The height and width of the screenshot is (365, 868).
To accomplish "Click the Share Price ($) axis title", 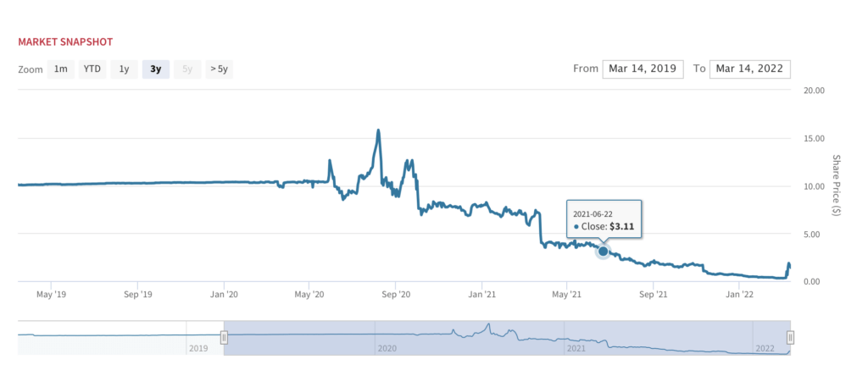I will [x=836, y=185].
